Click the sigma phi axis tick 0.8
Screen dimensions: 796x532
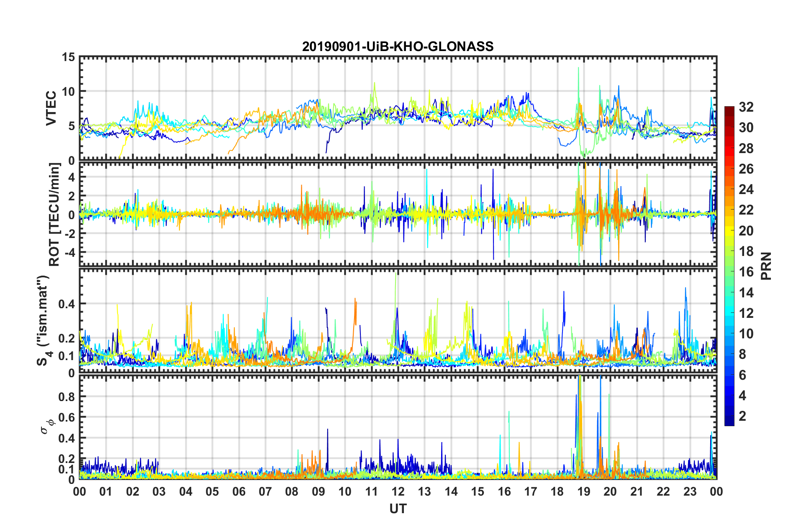pos(67,397)
